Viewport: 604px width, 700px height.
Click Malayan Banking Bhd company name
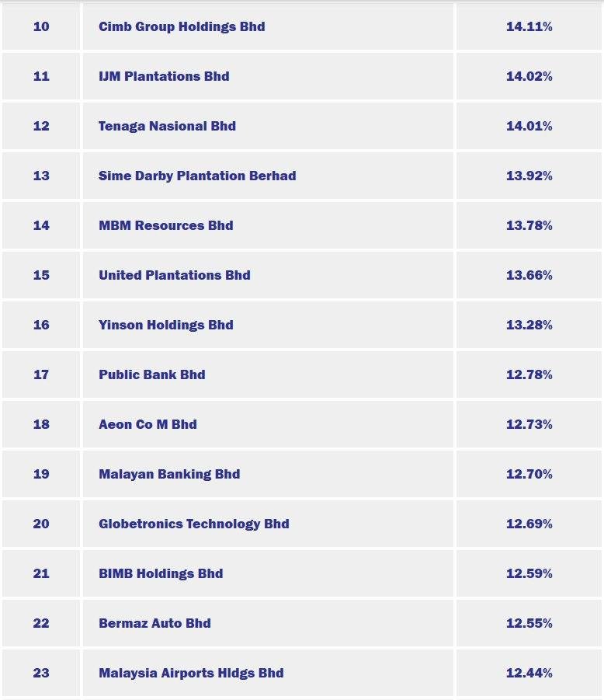click(x=169, y=474)
